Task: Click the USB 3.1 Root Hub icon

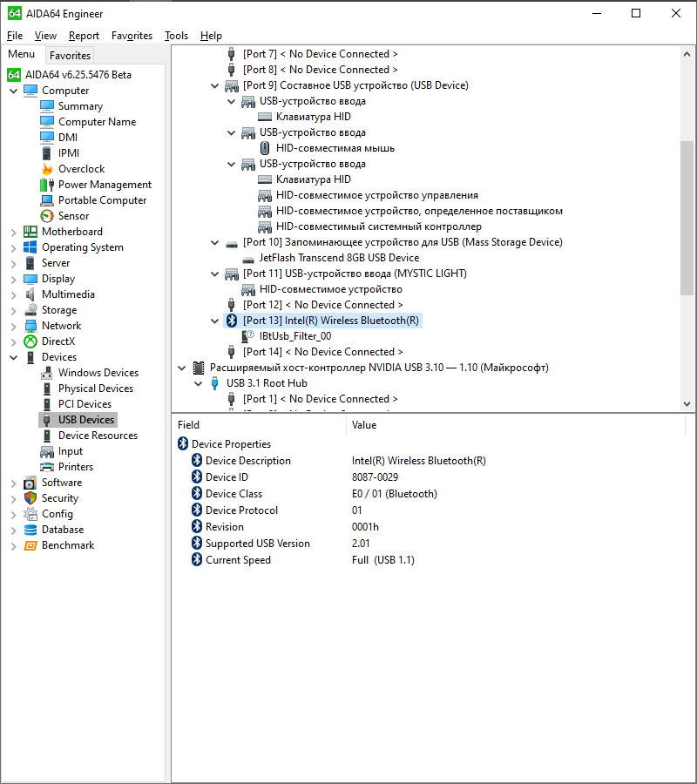Action: tap(215, 383)
